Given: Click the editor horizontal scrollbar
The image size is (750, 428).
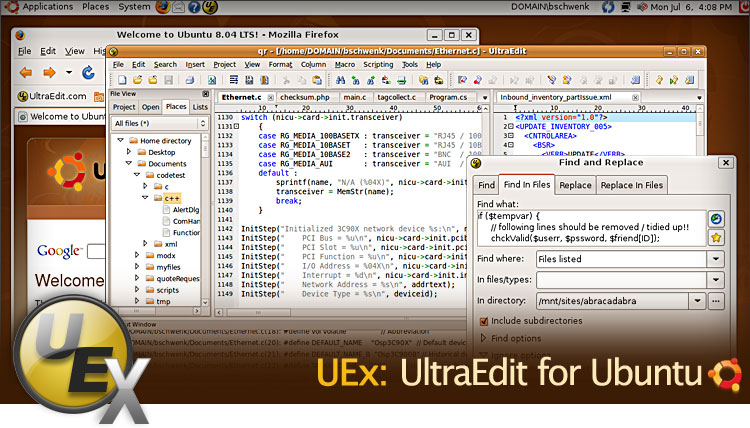Looking at the screenshot, I should tap(341, 312).
